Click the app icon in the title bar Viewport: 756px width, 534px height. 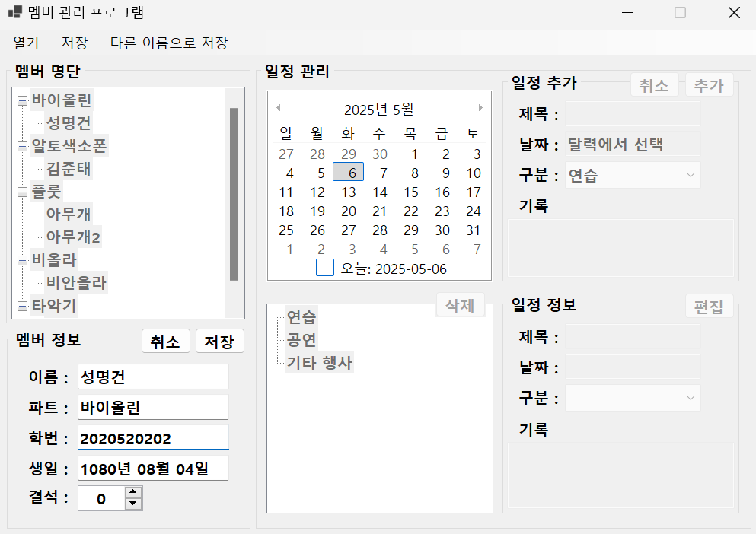15,12
